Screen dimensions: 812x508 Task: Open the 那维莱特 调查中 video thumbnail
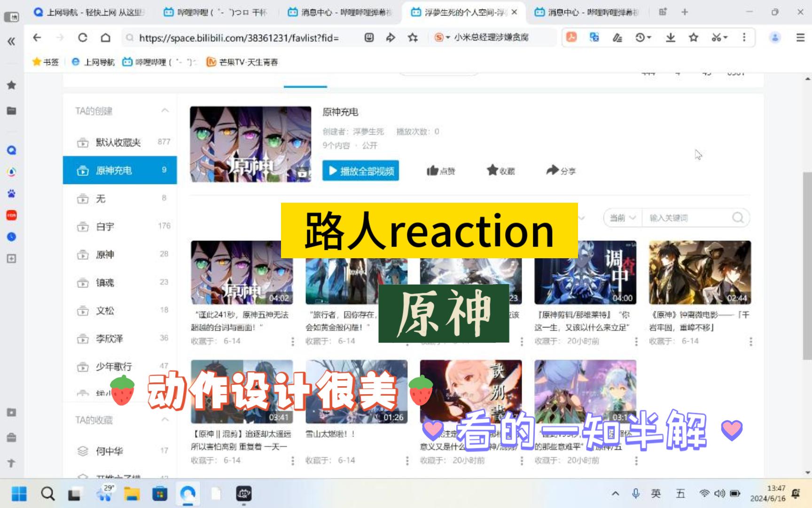[x=585, y=272]
